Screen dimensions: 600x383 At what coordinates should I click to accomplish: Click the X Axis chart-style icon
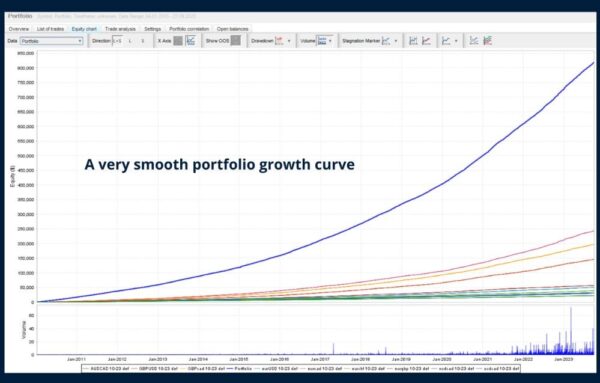pos(190,41)
